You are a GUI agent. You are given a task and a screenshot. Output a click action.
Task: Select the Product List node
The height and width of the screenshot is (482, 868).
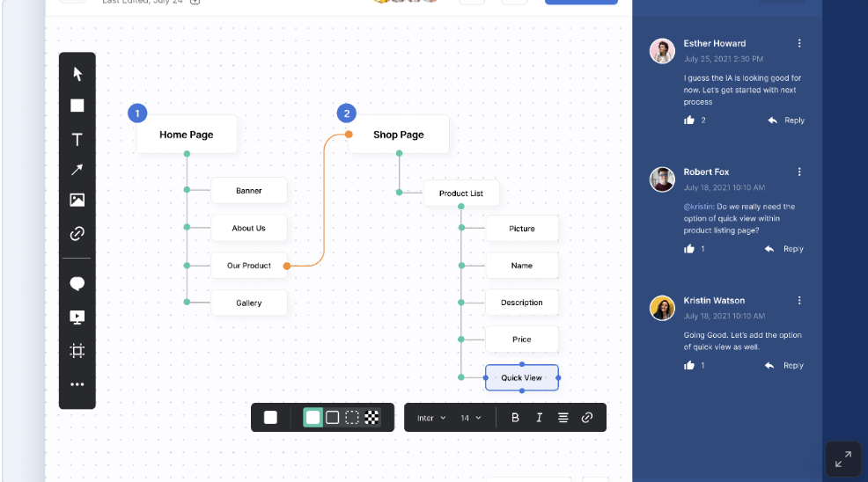(461, 194)
